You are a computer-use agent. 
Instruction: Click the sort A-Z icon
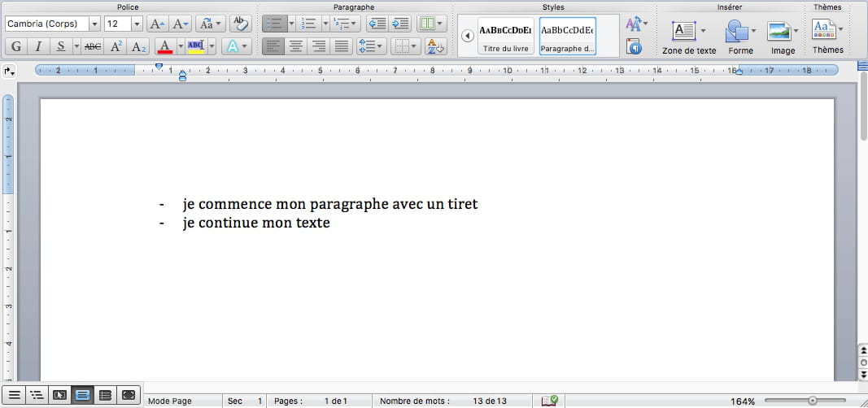[x=436, y=46]
